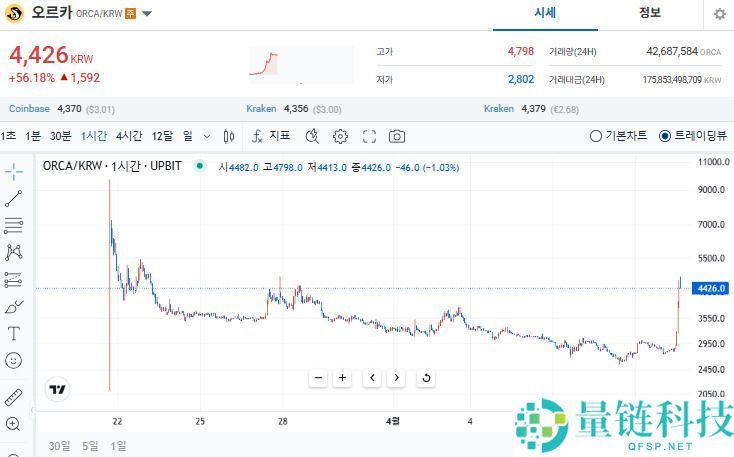Select the 일 daily interval
Viewport: 734px width, 457px height.
pos(188,136)
